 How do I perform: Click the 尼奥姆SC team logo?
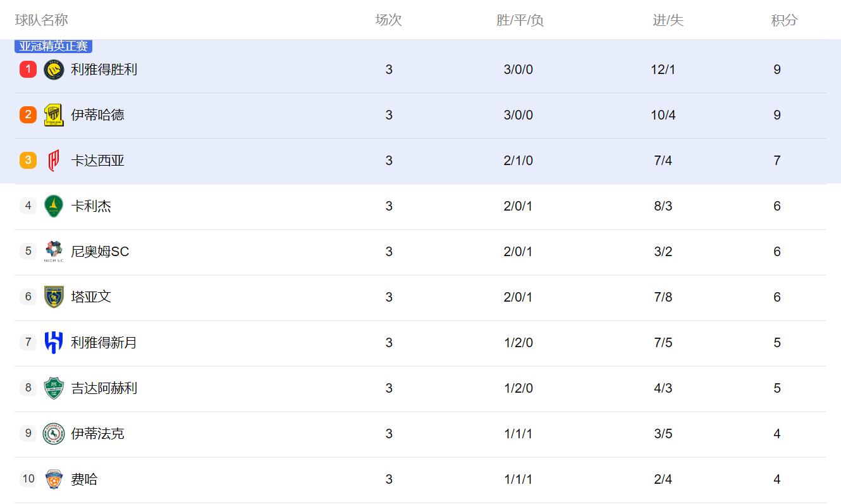[x=54, y=252]
